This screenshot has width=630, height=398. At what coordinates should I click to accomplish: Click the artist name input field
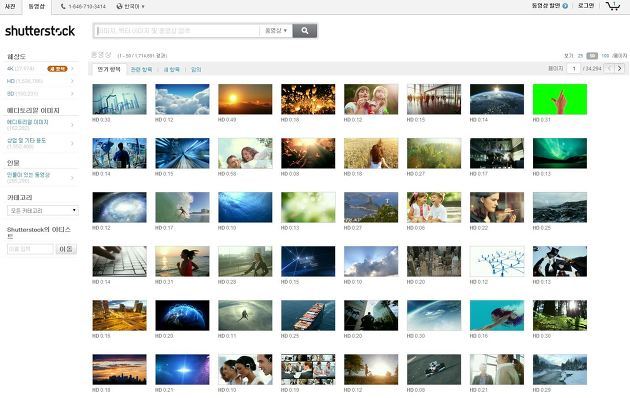30,249
